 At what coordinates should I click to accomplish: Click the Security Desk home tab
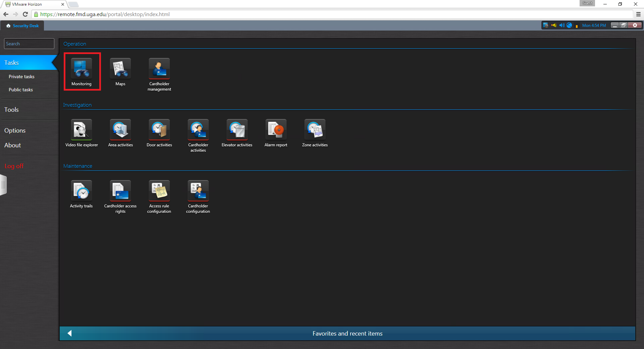(22, 26)
